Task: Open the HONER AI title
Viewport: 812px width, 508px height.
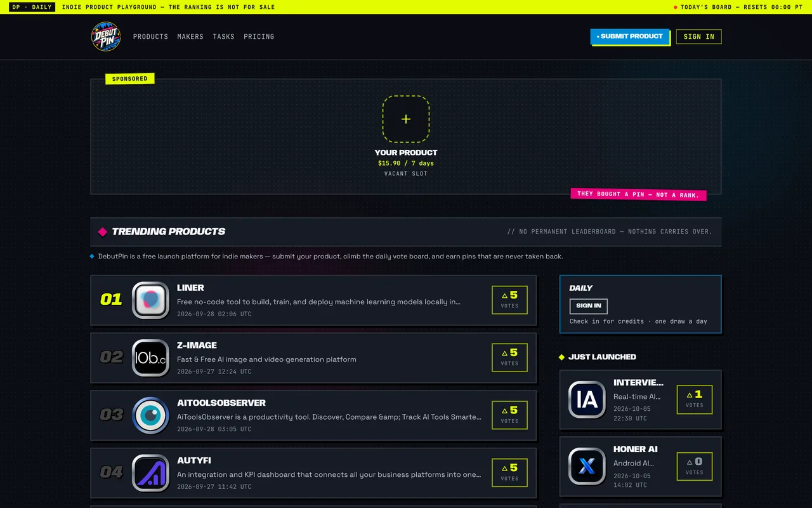Action: pyautogui.click(x=636, y=449)
